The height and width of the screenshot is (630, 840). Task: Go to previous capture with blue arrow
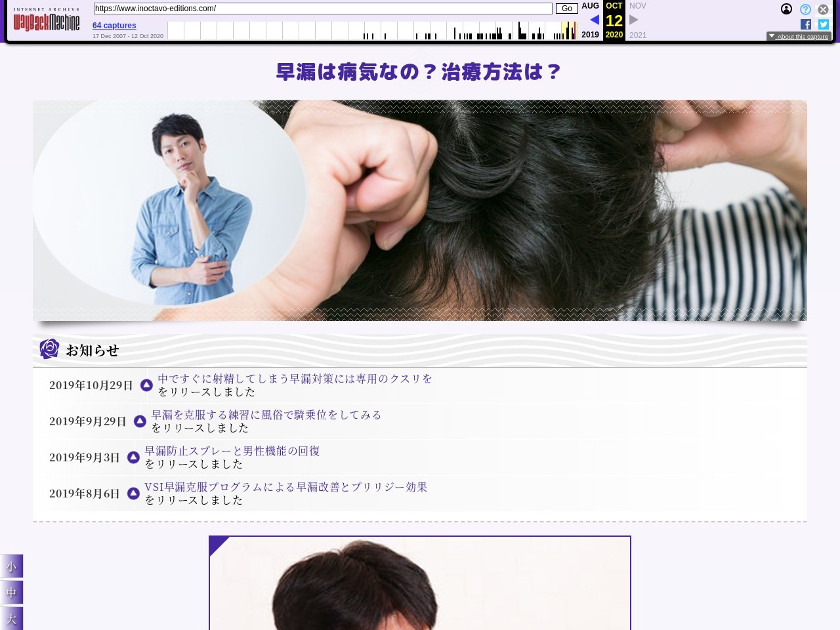(595, 20)
